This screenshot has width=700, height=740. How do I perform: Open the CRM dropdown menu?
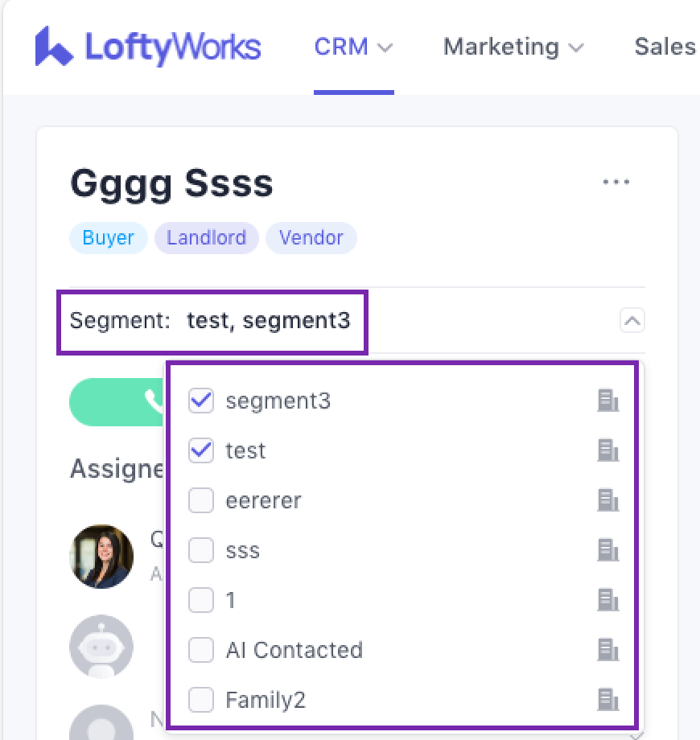coord(353,47)
